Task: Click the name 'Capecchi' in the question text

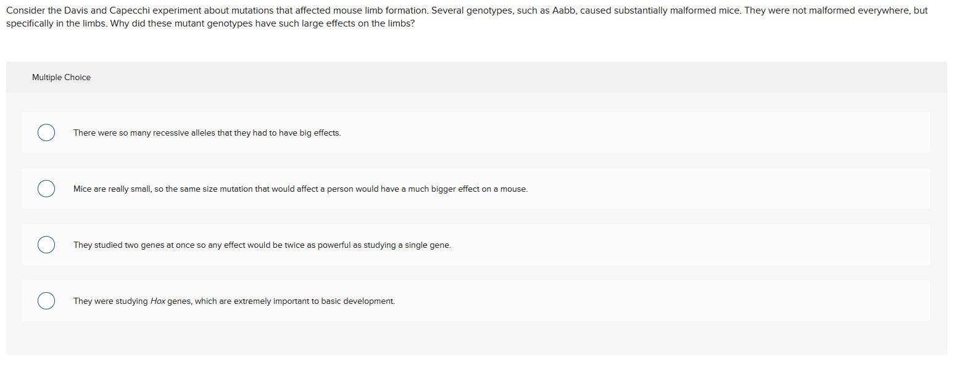Action: pyautogui.click(x=130, y=10)
